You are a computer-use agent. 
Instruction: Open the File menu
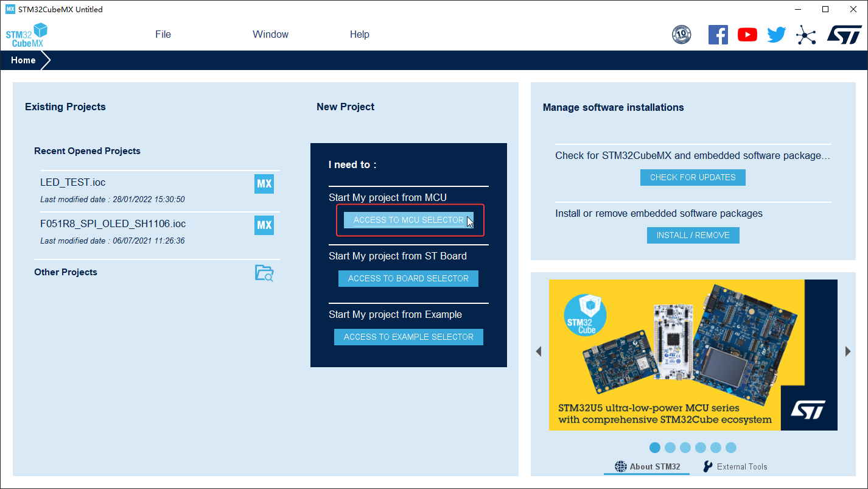coord(163,35)
